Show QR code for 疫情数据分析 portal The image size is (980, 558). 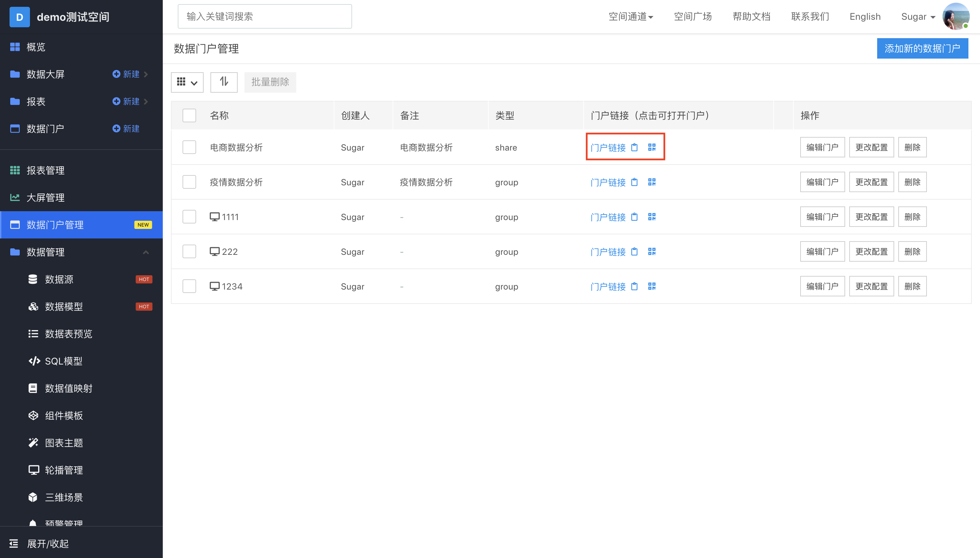pyautogui.click(x=651, y=182)
